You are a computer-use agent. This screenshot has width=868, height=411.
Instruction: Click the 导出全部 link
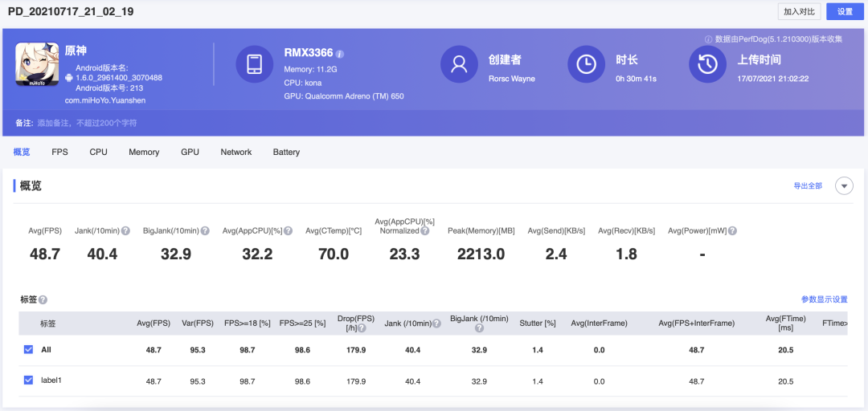click(x=808, y=186)
